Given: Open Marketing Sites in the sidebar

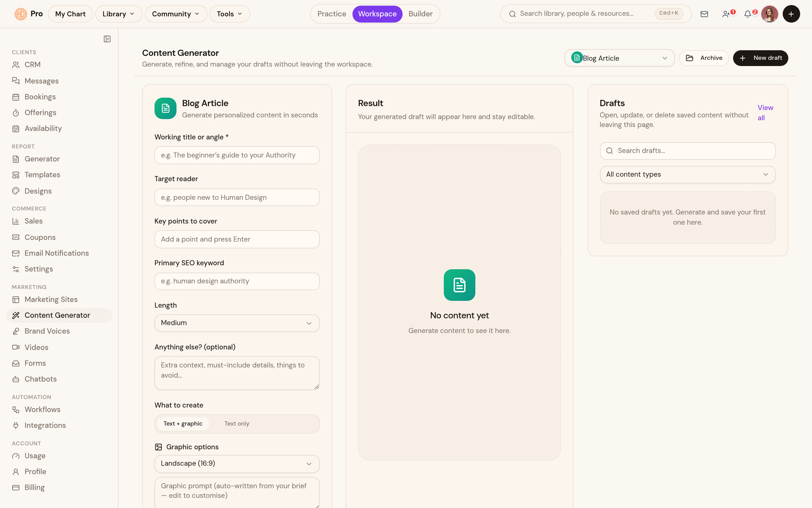Looking at the screenshot, I should [59, 299].
